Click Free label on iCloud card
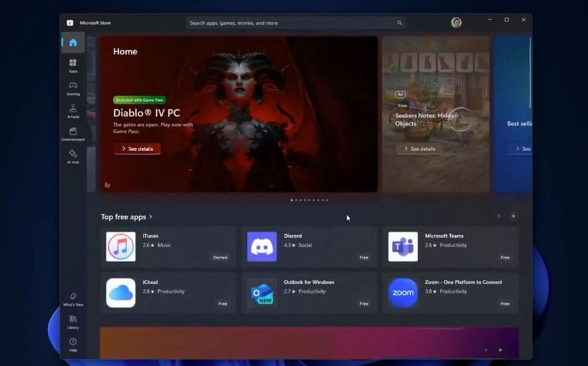Image resolution: width=588 pixels, height=366 pixels. coord(223,304)
